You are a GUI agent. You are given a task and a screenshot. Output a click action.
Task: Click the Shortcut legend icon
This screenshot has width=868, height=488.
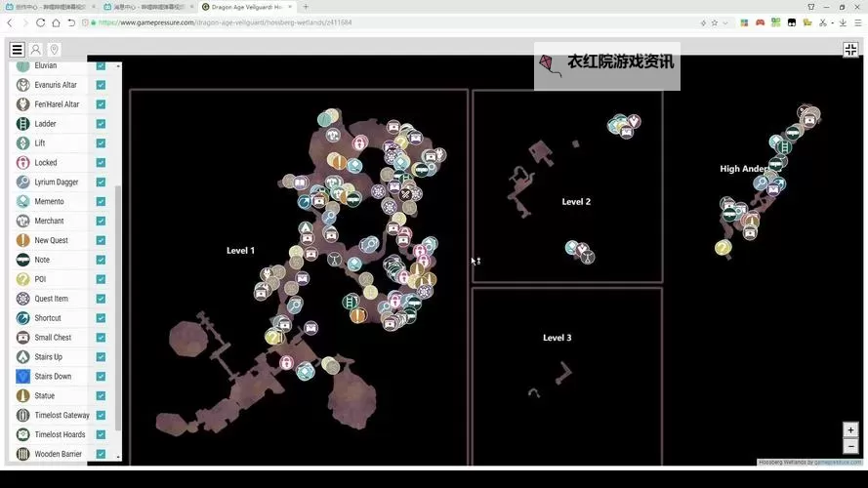click(x=22, y=318)
